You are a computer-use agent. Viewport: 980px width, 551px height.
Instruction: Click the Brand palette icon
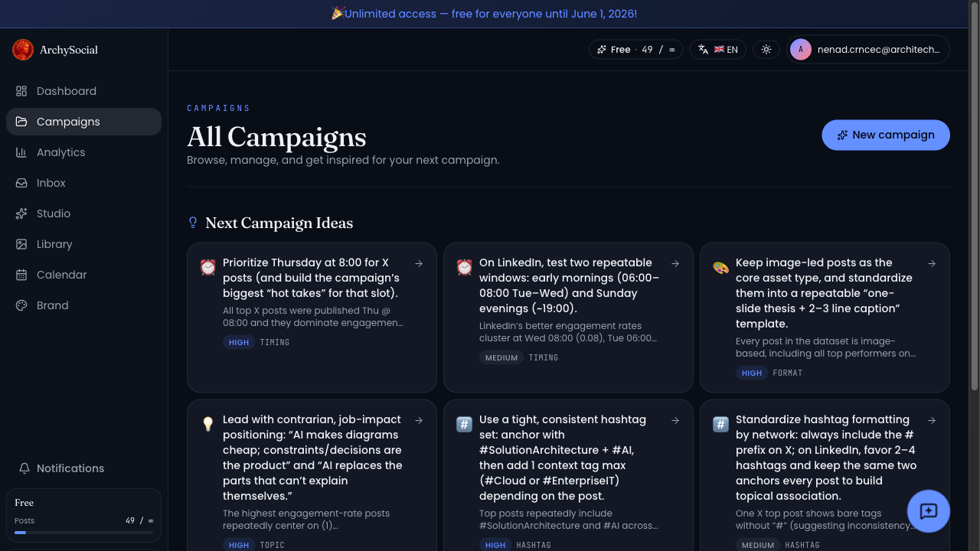[21, 305]
